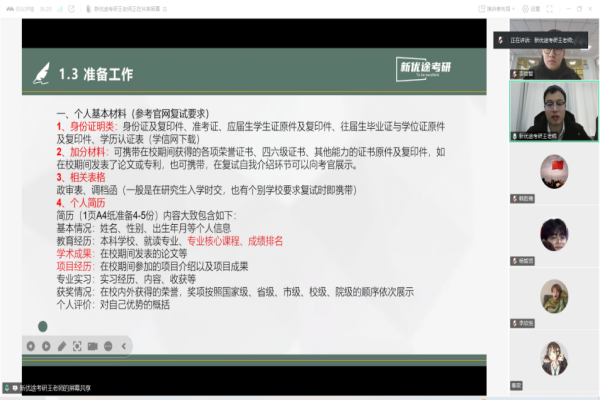Click the video camera icon in slide toolbar
The height and width of the screenshot is (400, 600).
pos(93,345)
